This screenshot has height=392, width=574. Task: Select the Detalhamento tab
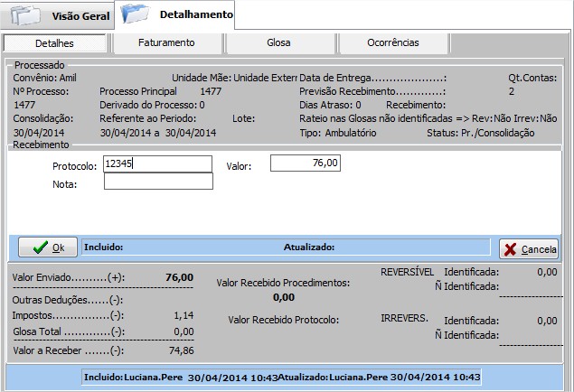[x=194, y=14]
